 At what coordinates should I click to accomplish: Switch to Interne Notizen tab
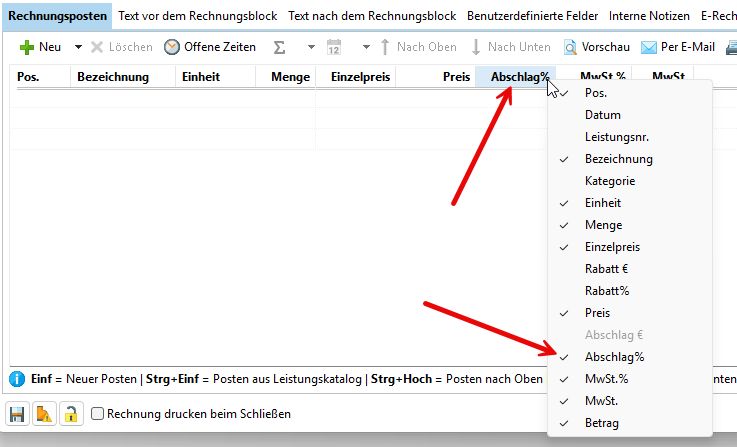pyautogui.click(x=648, y=16)
